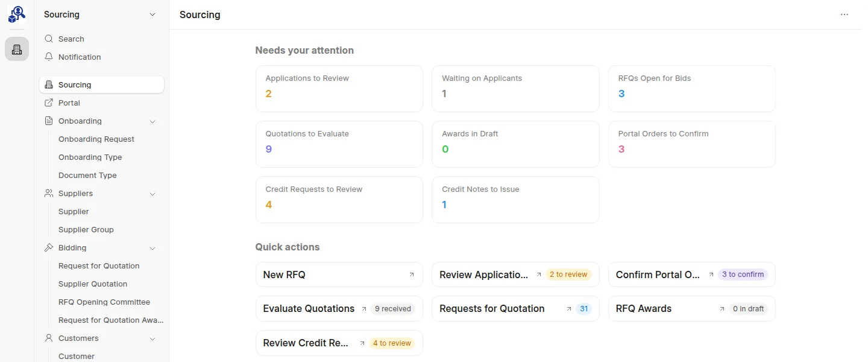Click the arrow icon on Requests for Quotation
Image resolution: width=868 pixels, height=362 pixels.
tap(568, 308)
